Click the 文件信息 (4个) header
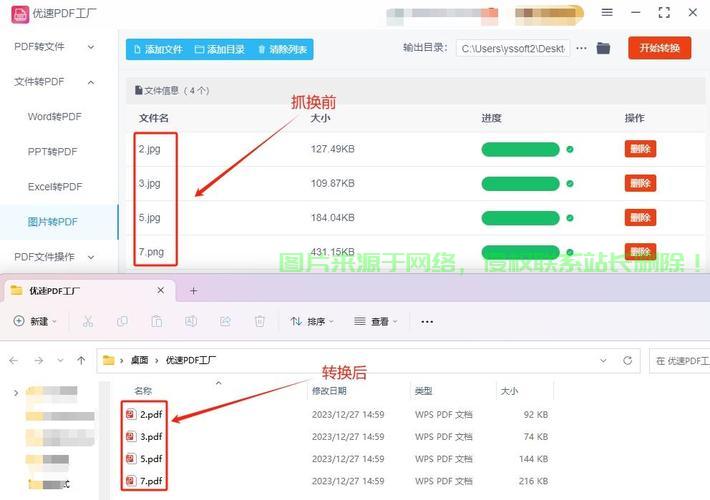Viewport: 710px width, 500px height. tap(172, 91)
